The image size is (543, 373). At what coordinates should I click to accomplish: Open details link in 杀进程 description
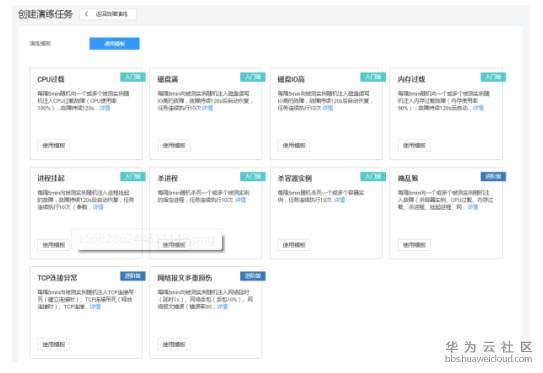(240, 200)
